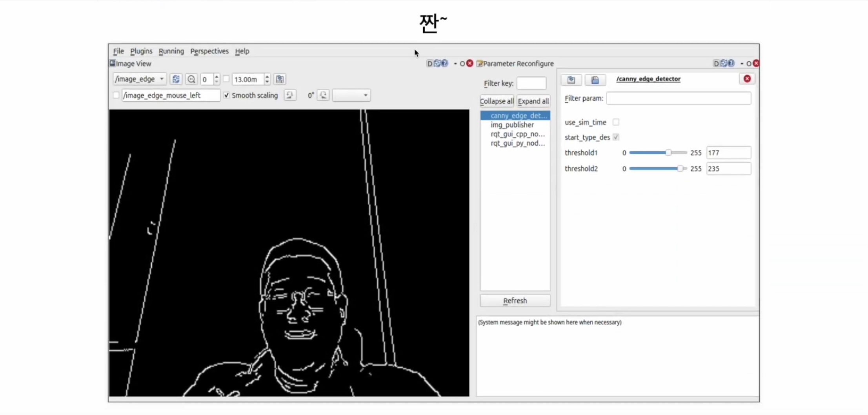Click the Parameter Reconfigure undock O icon
This screenshot has width=868, height=415.
[x=748, y=64]
